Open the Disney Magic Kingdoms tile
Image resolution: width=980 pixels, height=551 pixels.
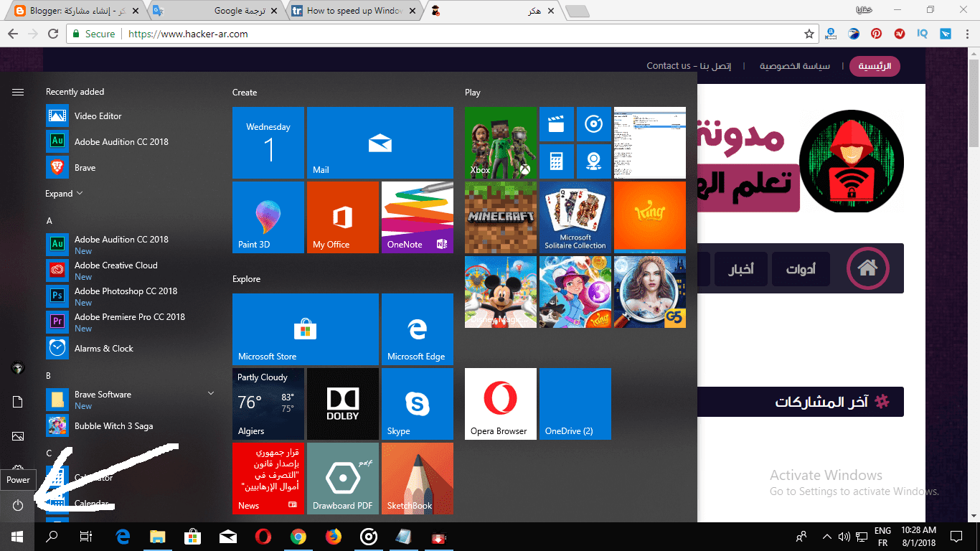[x=501, y=292]
